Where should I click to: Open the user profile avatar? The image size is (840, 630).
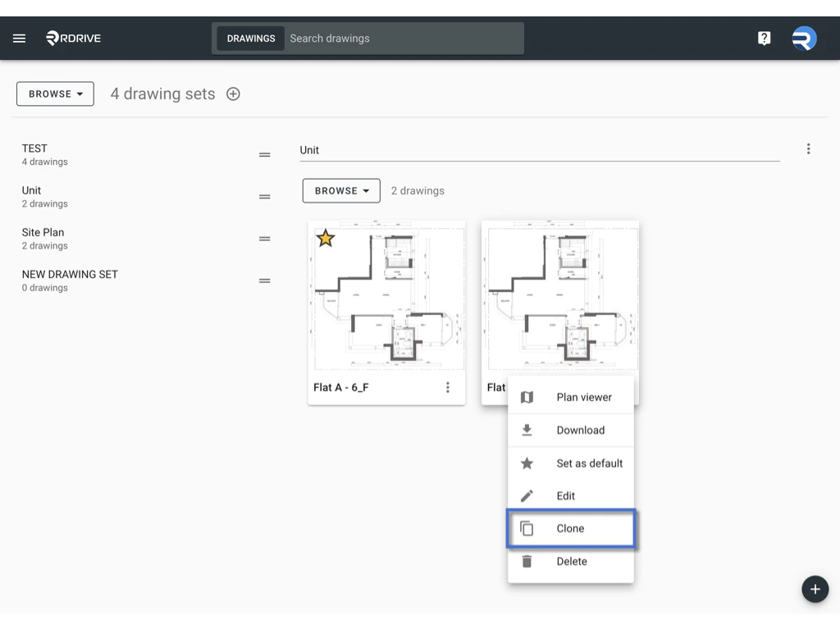804,38
